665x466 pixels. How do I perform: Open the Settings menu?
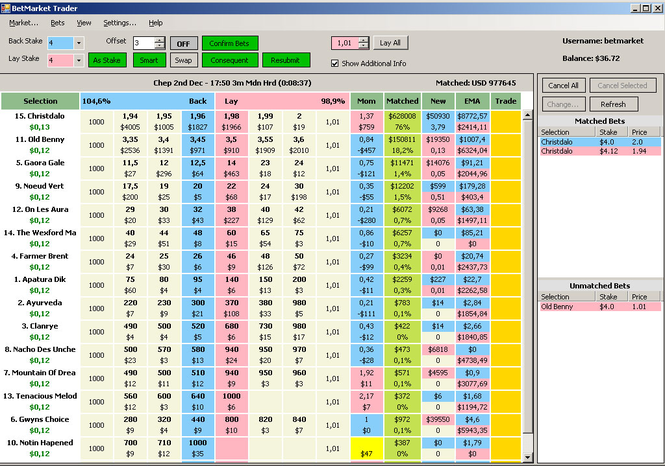120,23
